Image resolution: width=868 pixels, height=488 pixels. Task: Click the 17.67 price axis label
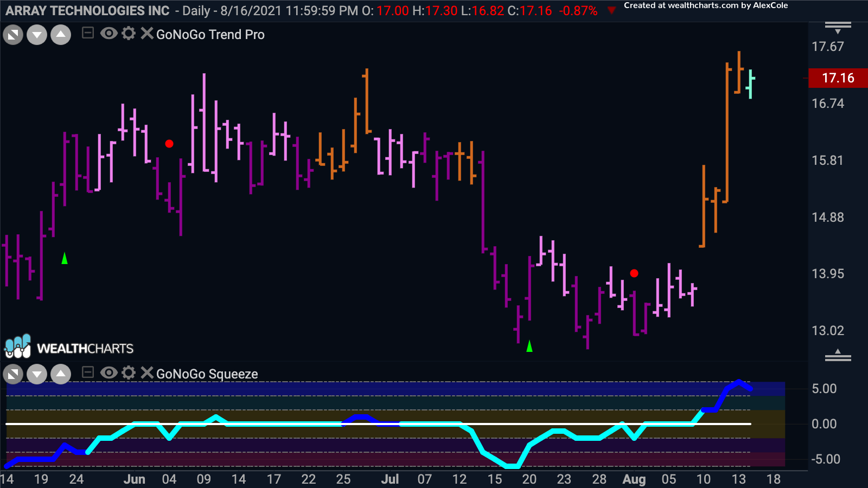[828, 47]
